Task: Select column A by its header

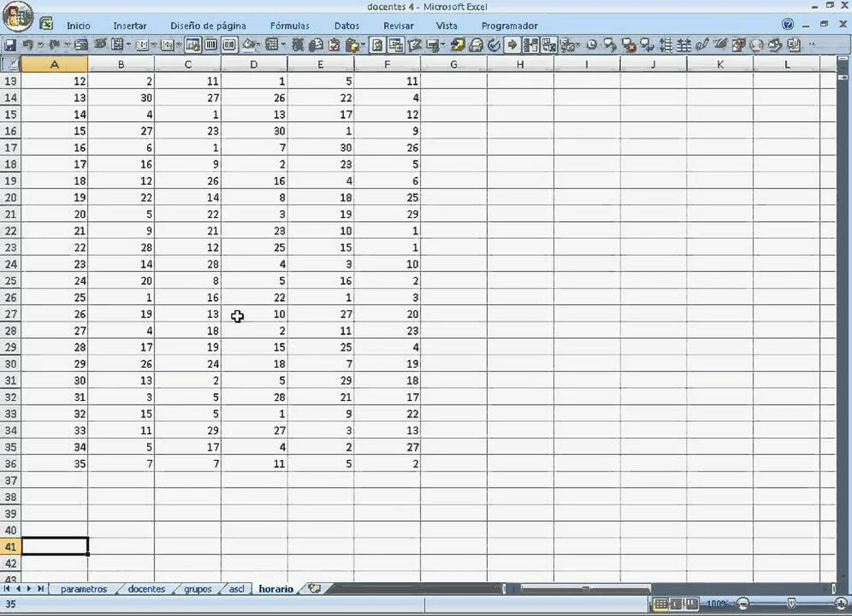Action: coord(55,65)
